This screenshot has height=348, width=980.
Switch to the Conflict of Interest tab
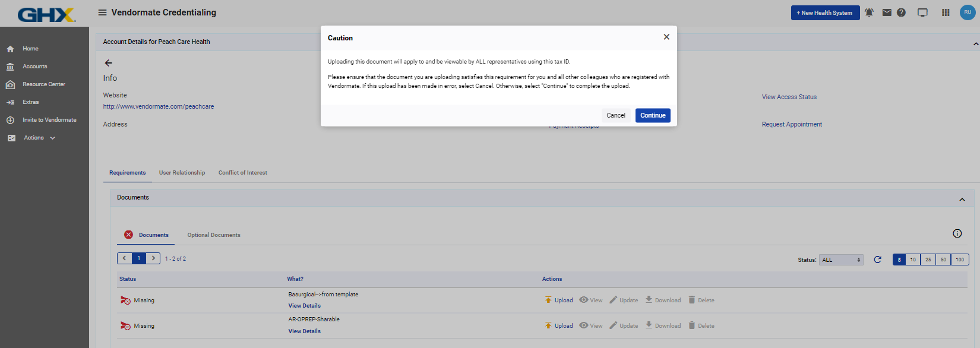tap(243, 173)
